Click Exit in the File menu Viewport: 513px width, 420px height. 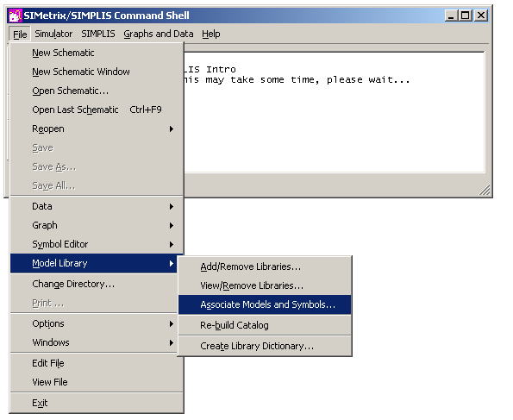tap(97, 403)
